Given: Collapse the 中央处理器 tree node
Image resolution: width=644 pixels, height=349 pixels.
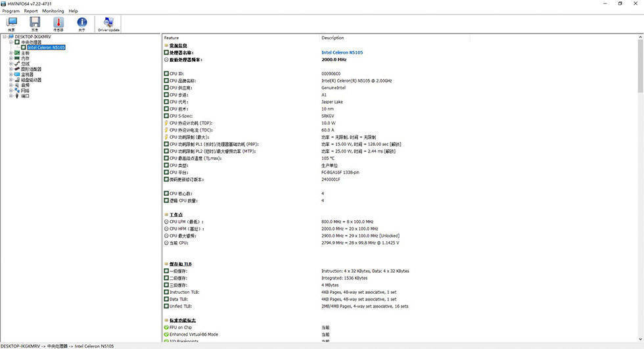Looking at the screenshot, I should (11, 42).
